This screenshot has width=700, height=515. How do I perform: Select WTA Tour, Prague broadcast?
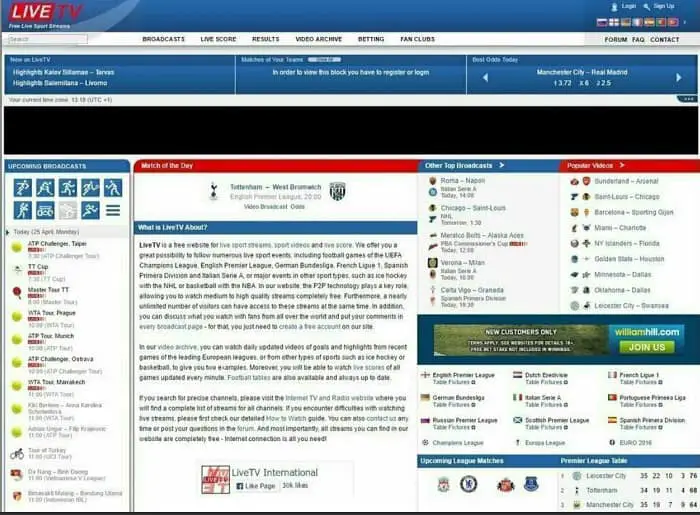(52, 313)
